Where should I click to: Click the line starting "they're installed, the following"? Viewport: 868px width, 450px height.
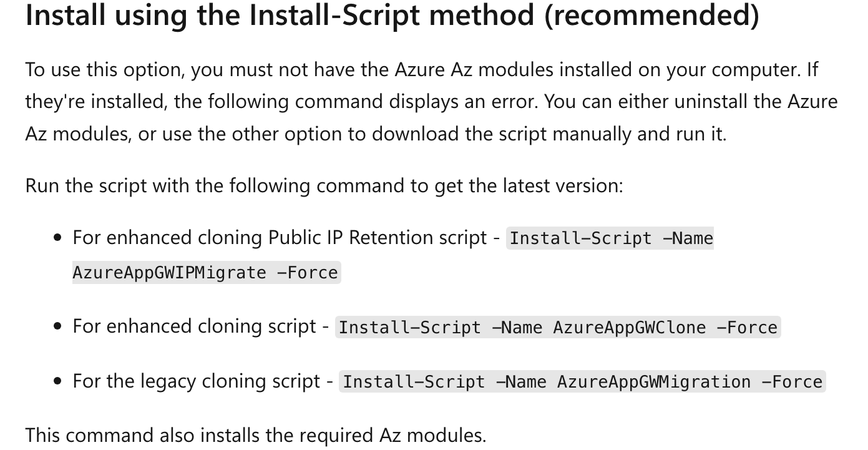click(431, 102)
